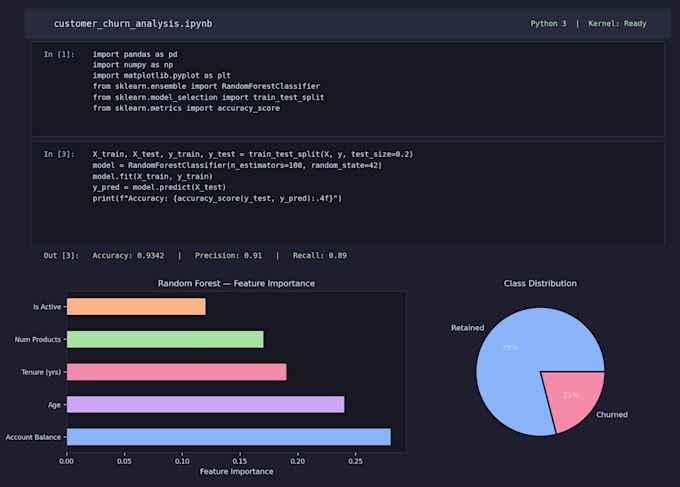Click the Num Products axis label
Screen dimensions: 680x487
click(x=38, y=340)
